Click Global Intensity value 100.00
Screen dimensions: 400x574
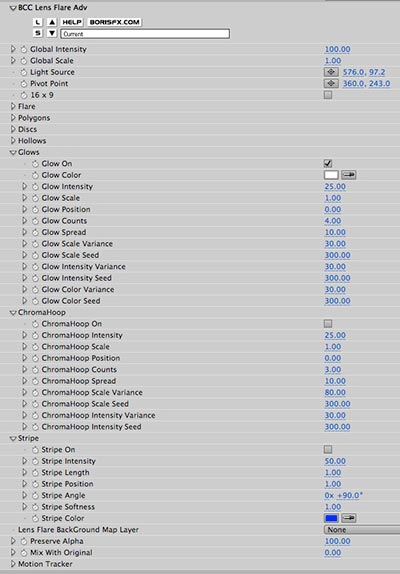[x=337, y=49]
